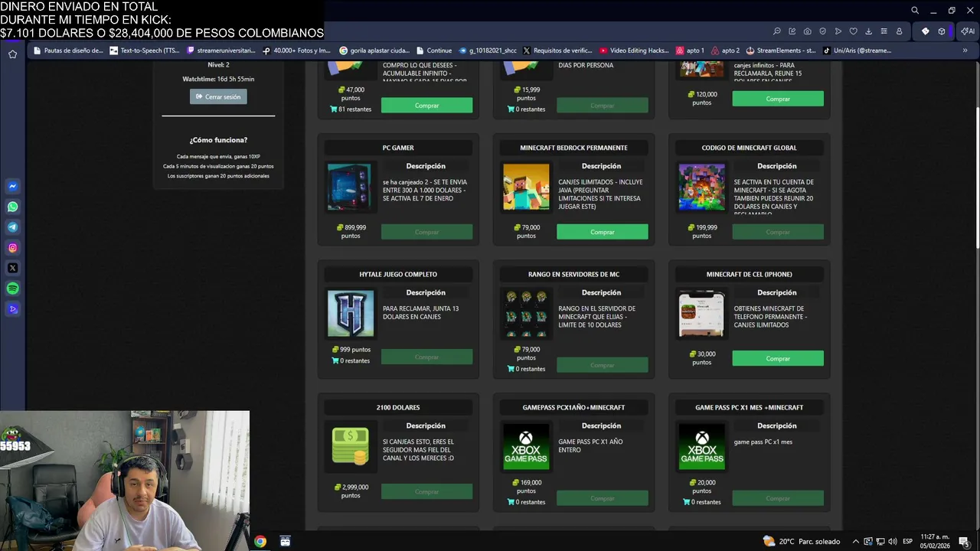Viewport: 980px width, 551px height.
Task: Click Comprar under MINECRAFT DE CEL (IPHONE)
Action: coord(778,358)
